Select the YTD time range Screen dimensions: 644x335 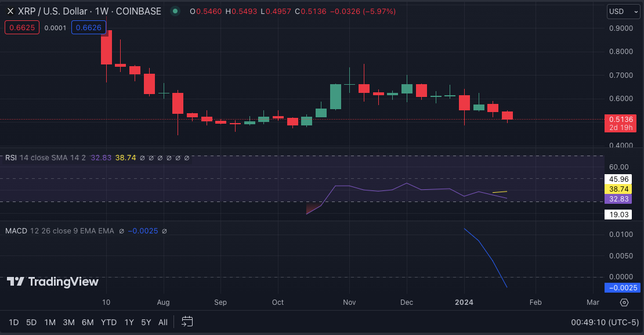coord(109,322)
